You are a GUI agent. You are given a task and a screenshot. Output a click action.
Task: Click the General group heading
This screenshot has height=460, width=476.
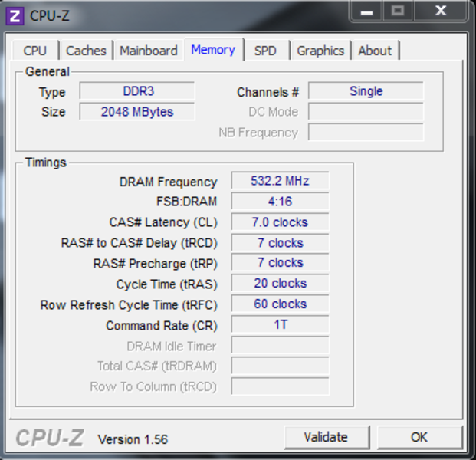coord(48,71)
